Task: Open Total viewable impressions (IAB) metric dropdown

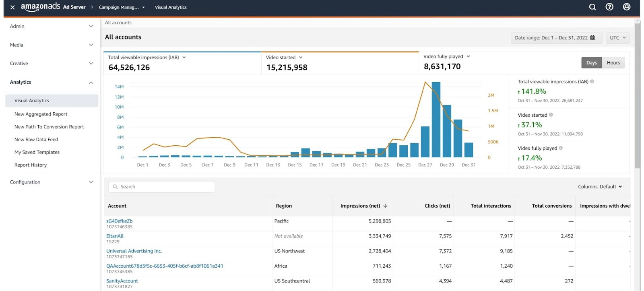Action: coord(184,58)
